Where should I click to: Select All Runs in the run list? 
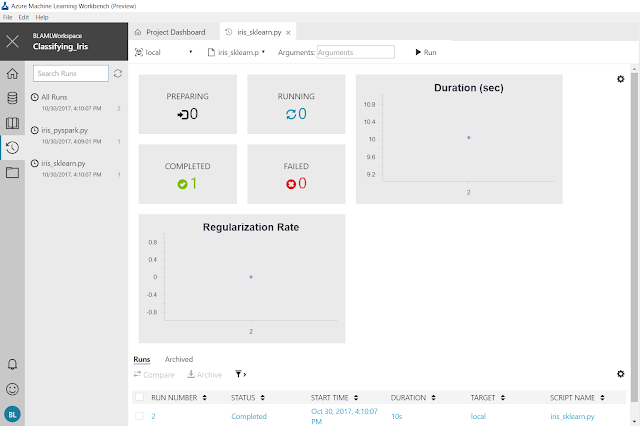click(x=76, y=102)
